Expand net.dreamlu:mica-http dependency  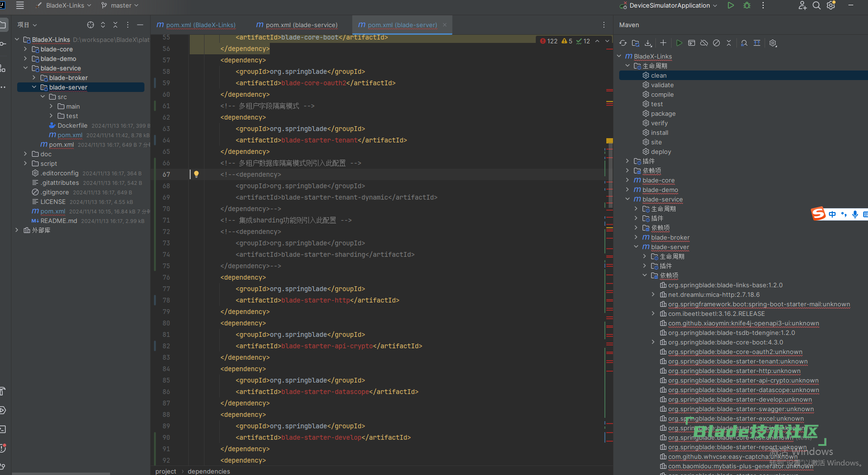pyautogui.click(x=654, y=294)
